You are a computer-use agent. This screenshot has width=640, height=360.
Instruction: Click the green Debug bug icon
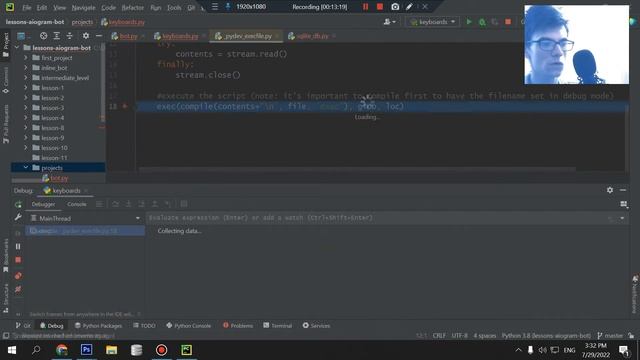[x=482, y=22]
